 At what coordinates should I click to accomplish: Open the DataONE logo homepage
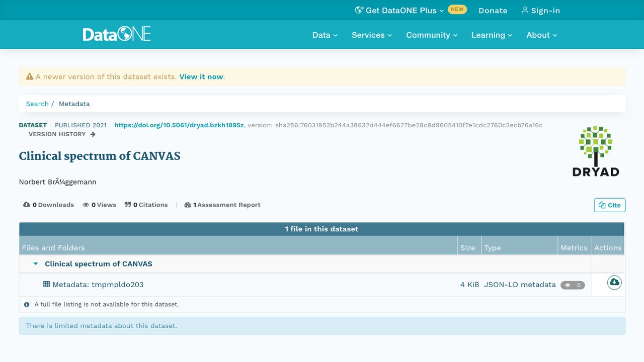point(117,35)
